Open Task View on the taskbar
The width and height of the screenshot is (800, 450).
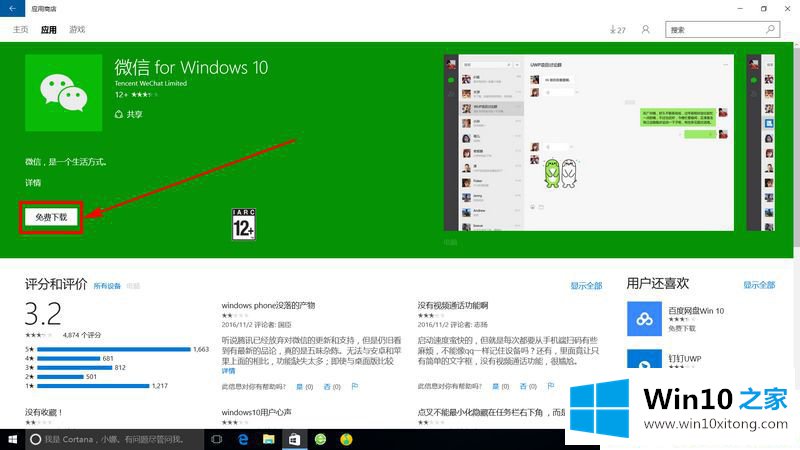[x=217, y=439]
